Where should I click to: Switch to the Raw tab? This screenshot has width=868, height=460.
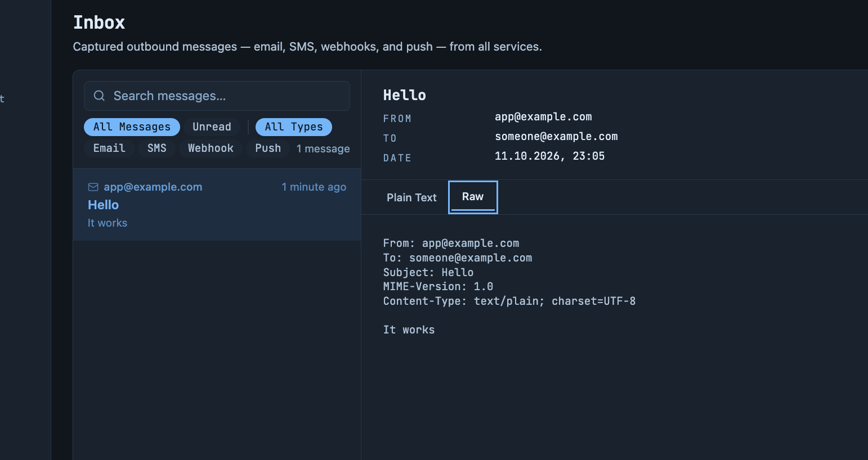473,197
